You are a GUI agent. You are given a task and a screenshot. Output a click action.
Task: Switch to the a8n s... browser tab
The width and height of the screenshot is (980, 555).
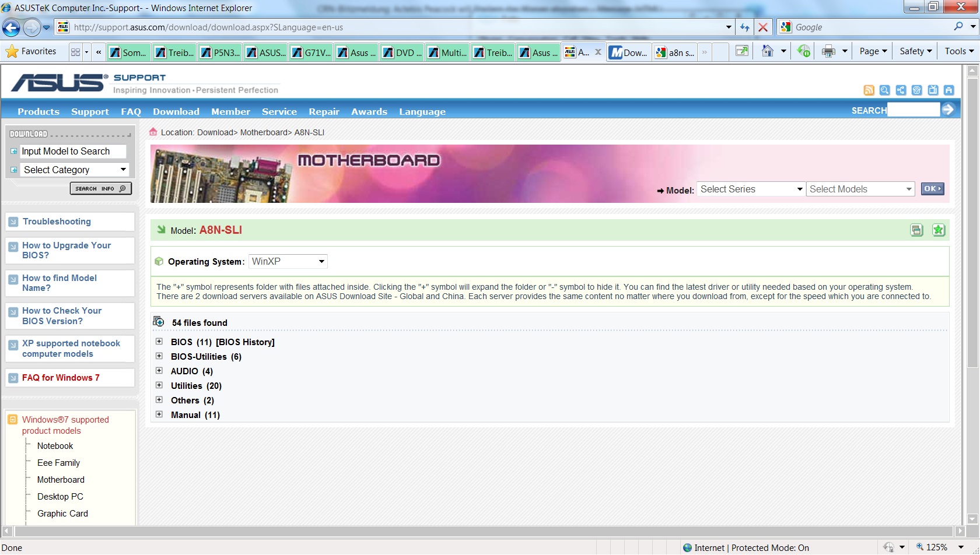click(x=675, y=52)
